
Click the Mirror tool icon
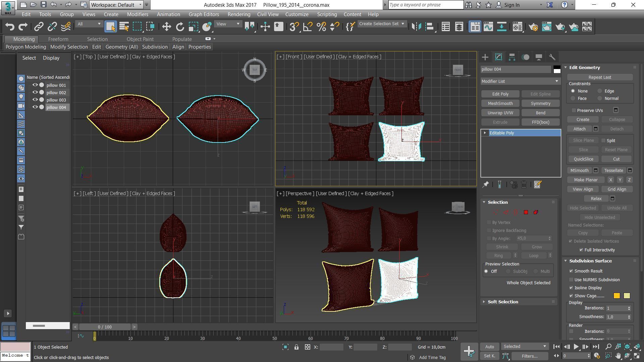click(416, 27)
